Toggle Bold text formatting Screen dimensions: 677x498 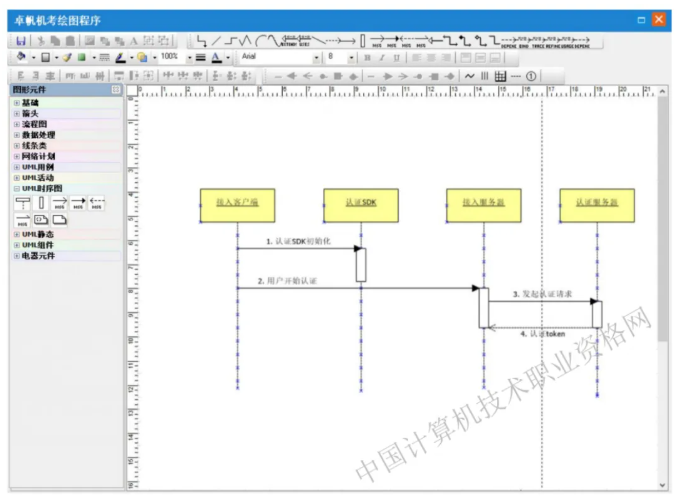click(367, 58)
